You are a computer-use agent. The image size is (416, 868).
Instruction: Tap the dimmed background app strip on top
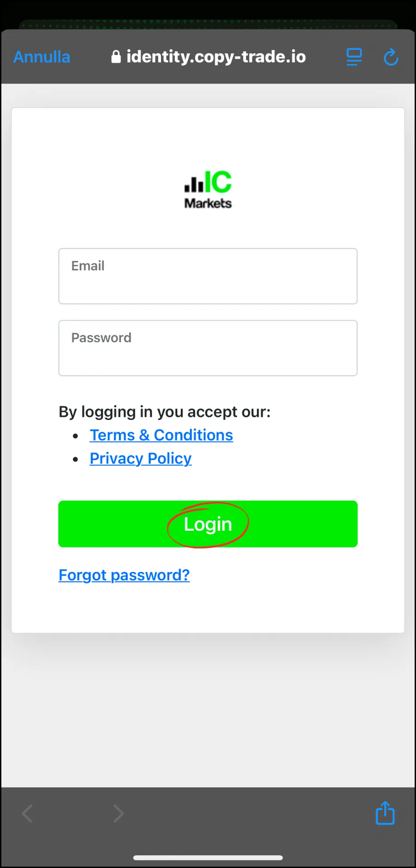(208, 24)
